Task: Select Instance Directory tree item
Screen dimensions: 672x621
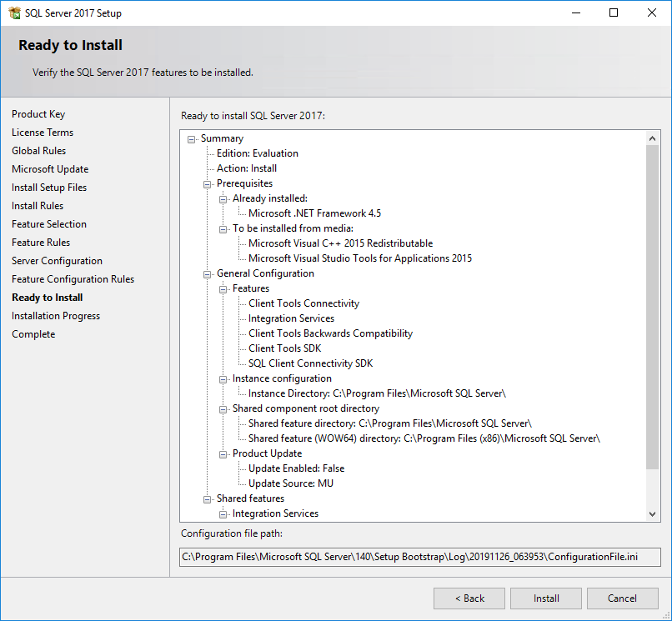Action: tap(377, 393)
